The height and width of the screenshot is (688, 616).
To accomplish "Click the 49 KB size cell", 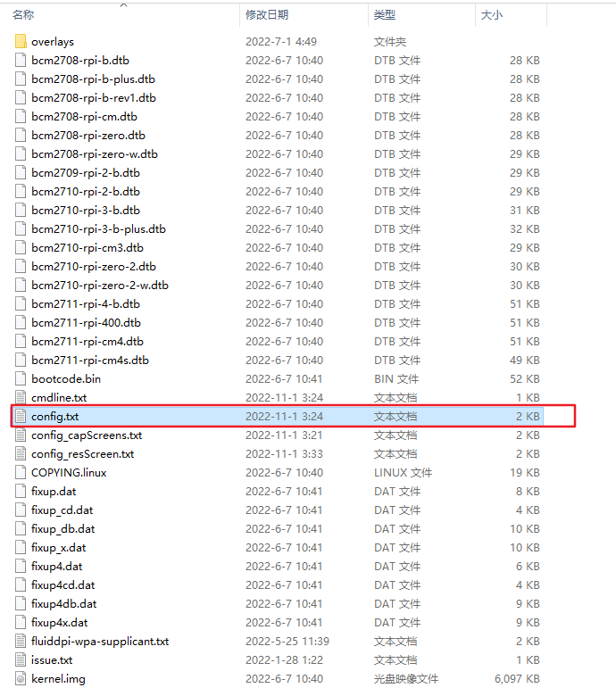I will 525,361.
